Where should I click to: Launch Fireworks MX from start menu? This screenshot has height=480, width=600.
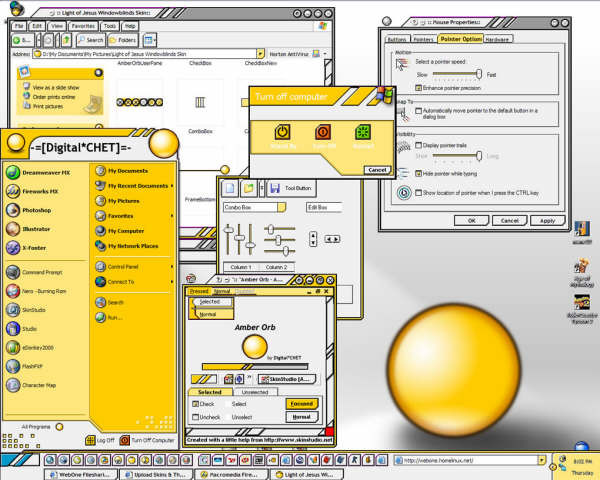[33, 191]
